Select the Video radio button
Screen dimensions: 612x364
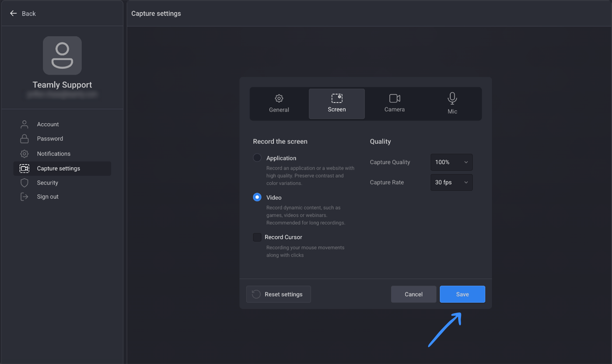pos(257,197)
